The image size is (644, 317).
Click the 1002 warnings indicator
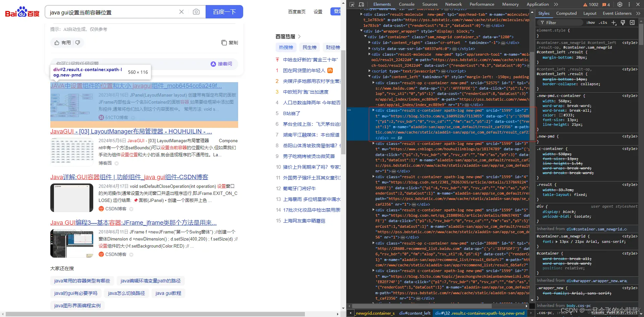[591, 5]
